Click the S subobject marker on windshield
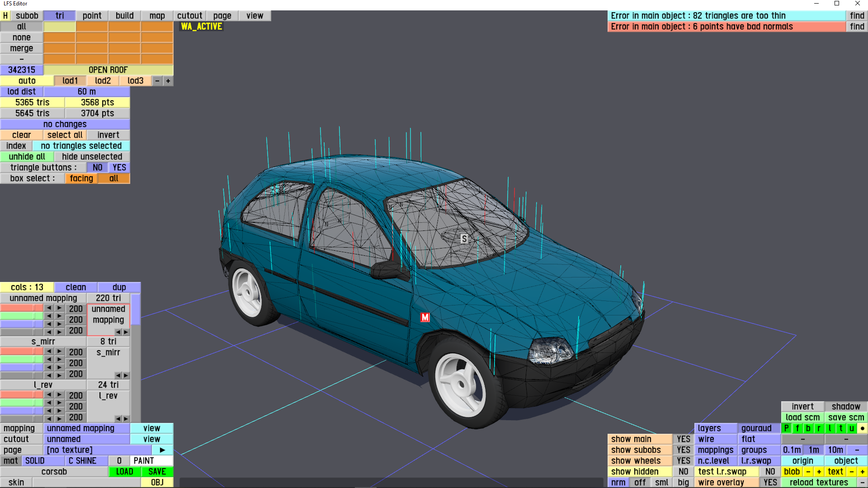Screen dimensions: 868x488 point(464,239)
